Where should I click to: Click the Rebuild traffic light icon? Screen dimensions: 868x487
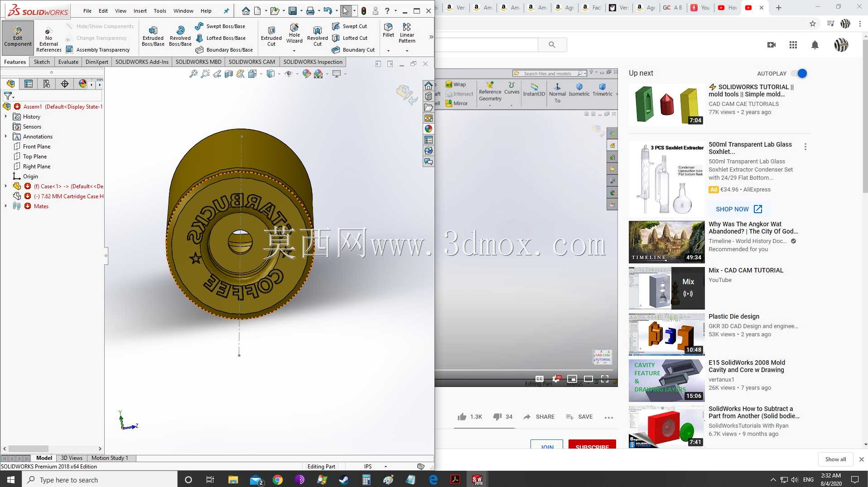coord(364,11)
